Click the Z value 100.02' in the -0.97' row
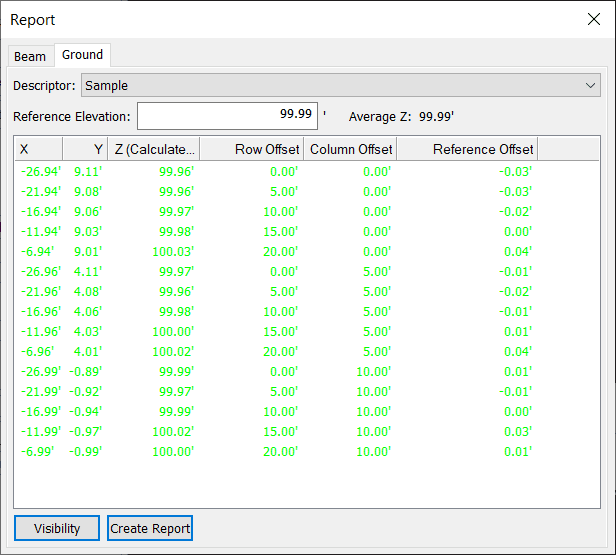616x555 pixels. pyautogui.click(x=173, y=432)
